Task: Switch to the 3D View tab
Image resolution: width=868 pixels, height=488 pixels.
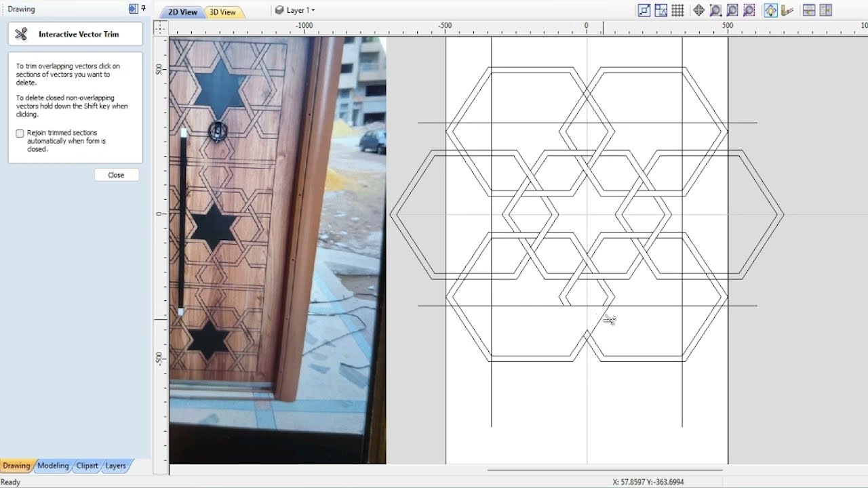Action: [x=222, y=12]
